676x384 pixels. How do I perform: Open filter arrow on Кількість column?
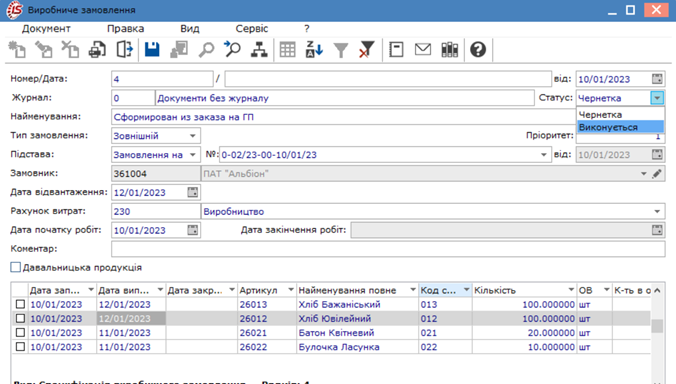coord(571,290)
